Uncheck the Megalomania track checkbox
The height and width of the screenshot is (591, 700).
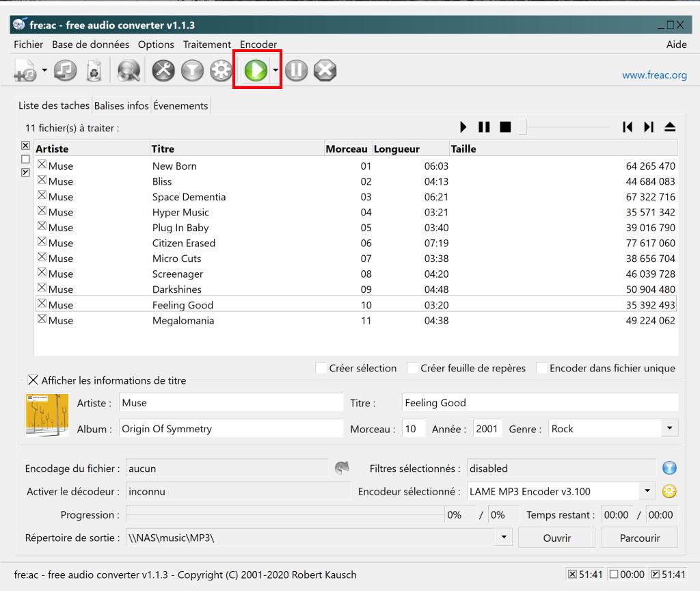point(42,319)
